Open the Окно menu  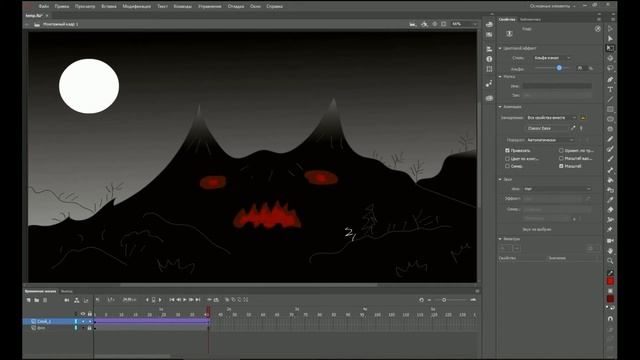(255, 7)
